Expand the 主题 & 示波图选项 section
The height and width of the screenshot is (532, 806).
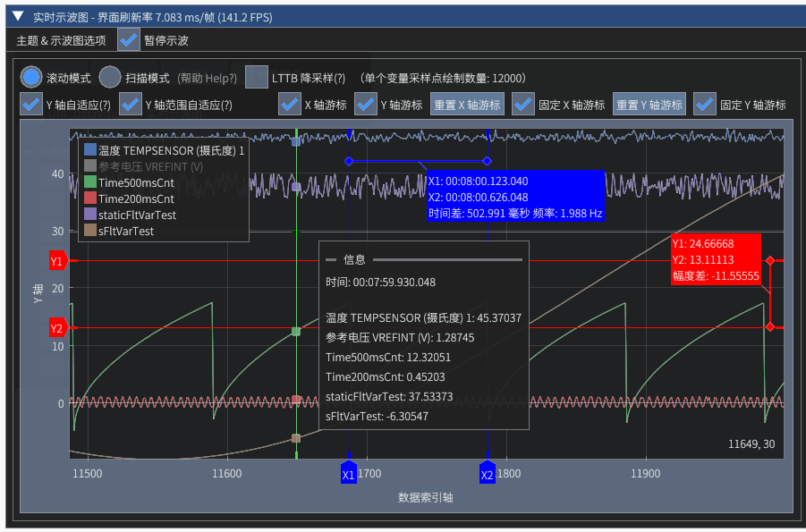(61, 40)
